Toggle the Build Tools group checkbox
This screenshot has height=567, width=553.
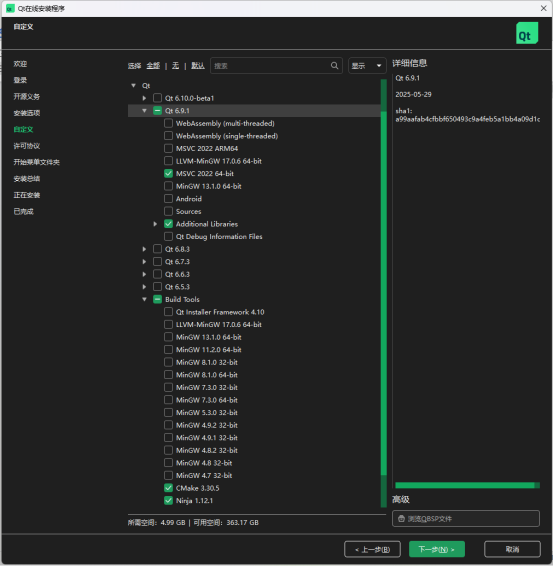pos(157,299)
